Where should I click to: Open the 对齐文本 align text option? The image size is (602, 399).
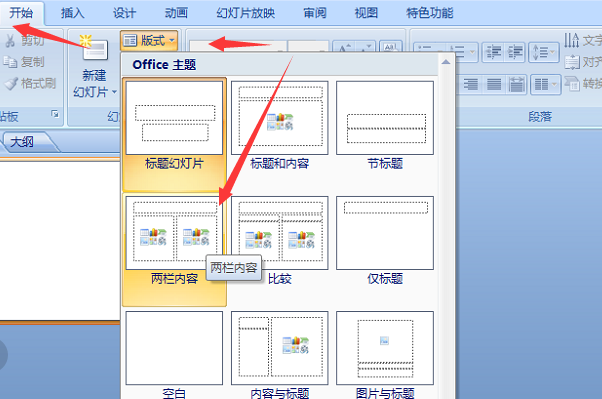[583, 62]
